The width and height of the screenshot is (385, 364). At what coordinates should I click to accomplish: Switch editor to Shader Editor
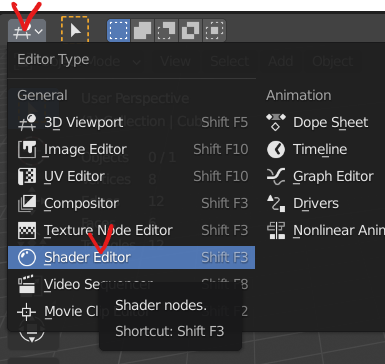[x=131, y=257]
